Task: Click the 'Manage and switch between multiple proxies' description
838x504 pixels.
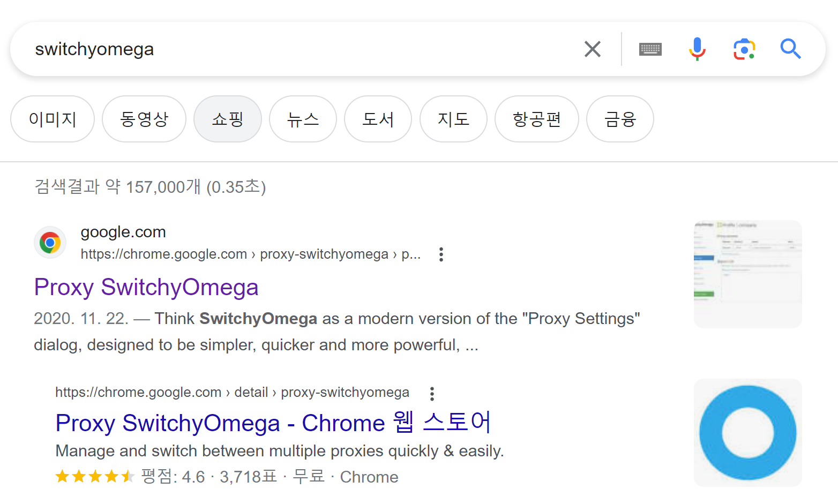Action: tap(280, 451)
